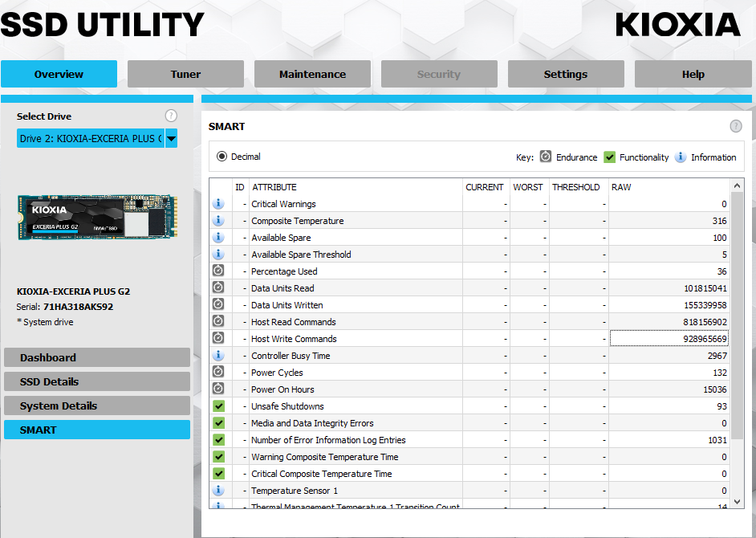
Task: Click the Error Log Entries value 1031
Action: [x=717, y=440]
